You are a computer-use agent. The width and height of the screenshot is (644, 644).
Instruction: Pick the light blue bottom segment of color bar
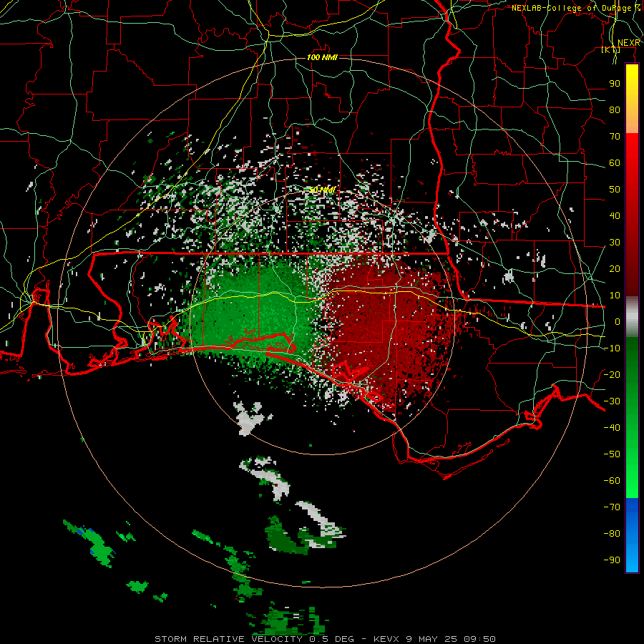click(632, 557)
